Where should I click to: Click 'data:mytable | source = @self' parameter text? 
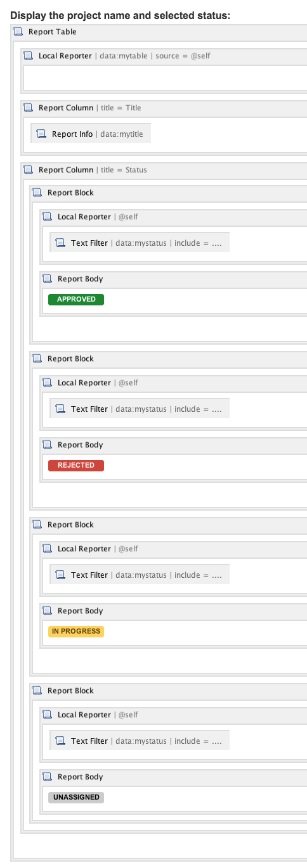155,56
